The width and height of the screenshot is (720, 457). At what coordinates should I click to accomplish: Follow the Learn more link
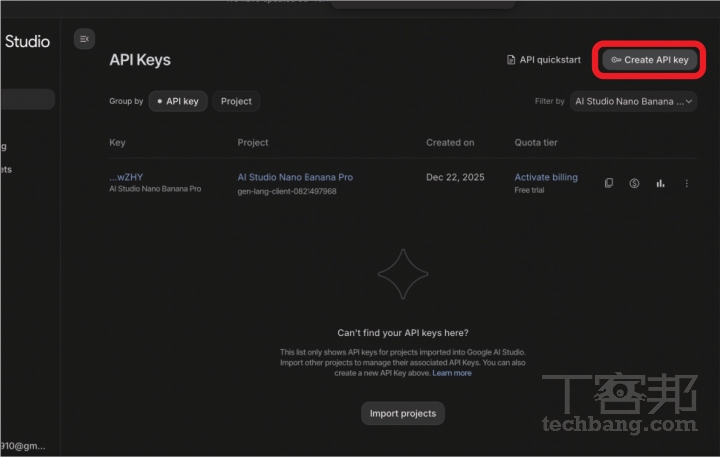point(452,373)
